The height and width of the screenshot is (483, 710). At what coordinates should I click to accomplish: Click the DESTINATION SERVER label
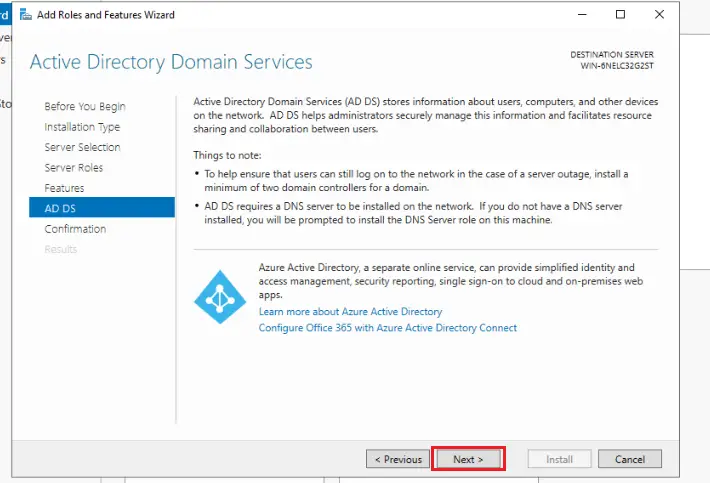(x=612, y=54)
